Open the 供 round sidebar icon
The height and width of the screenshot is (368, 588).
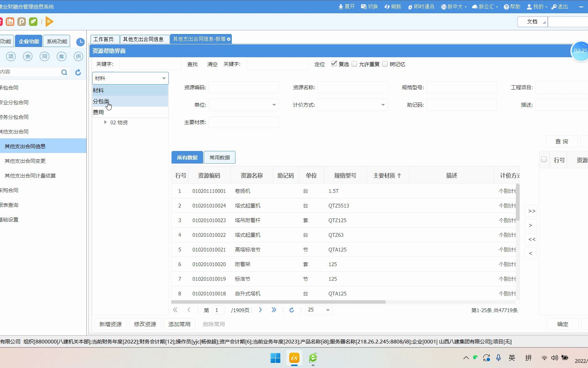(x=79, y=56)
